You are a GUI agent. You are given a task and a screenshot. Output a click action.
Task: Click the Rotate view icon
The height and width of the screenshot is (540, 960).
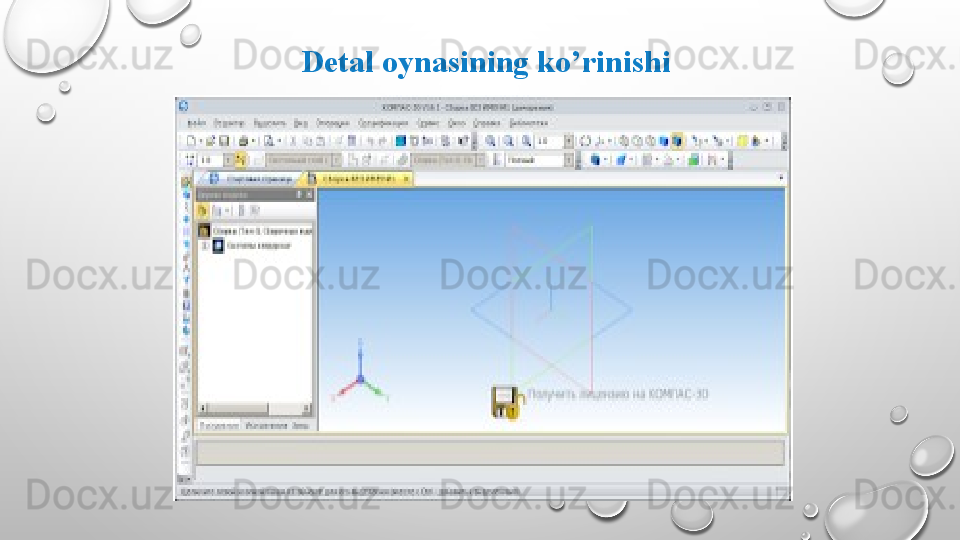tap(586, 141)
